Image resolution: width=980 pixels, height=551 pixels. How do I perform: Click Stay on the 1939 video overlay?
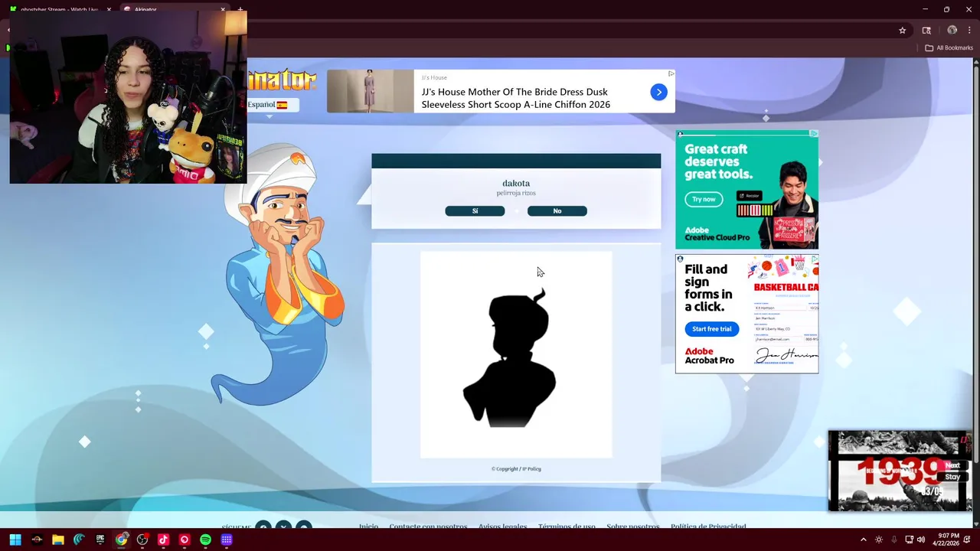[952, 477]
